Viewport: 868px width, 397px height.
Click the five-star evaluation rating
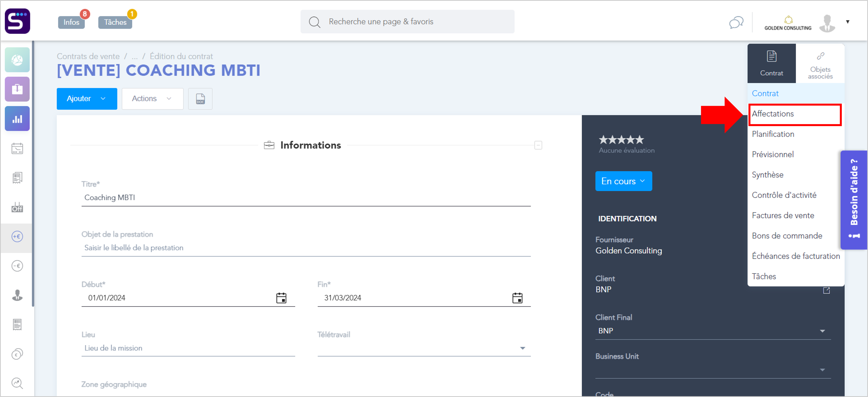[621, 139]
